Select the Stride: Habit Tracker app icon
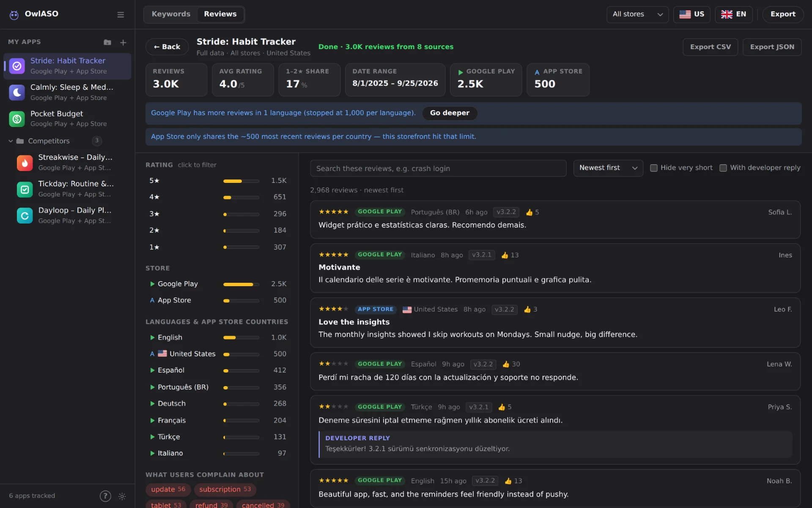812x508 pixels. click(x=17, y=66)
